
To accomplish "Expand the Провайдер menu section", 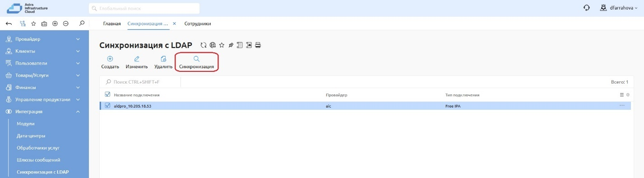I will click(44, 39).
